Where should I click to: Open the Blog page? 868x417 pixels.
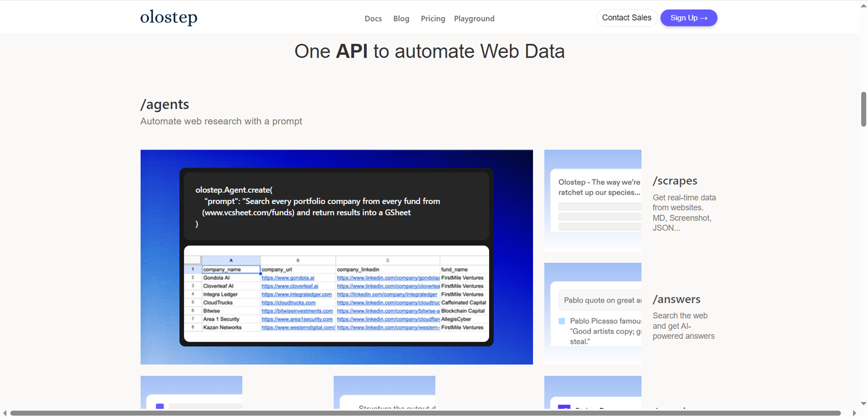(401, 19)
